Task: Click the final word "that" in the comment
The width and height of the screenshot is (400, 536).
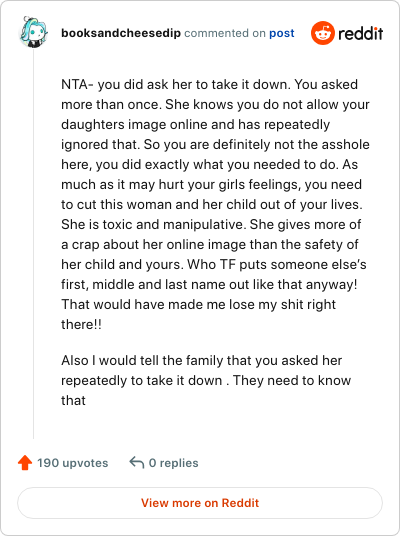Action: [x=73, y=400]
